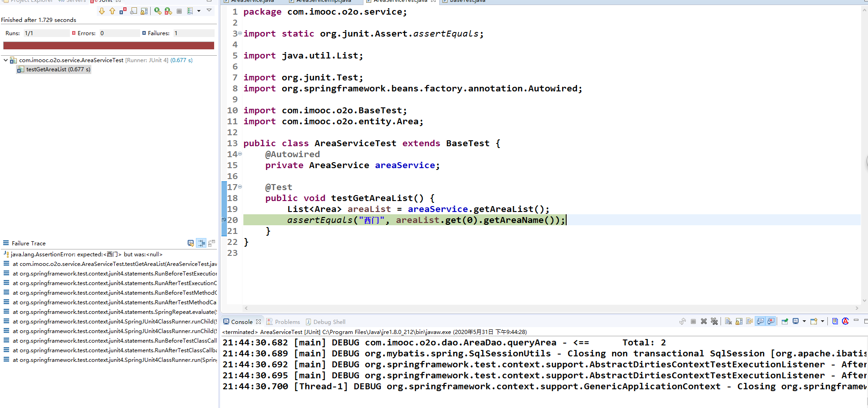This screenshot has width=868, height=408.
Task: Rerun test failures first icon
Action: [168, 11]
